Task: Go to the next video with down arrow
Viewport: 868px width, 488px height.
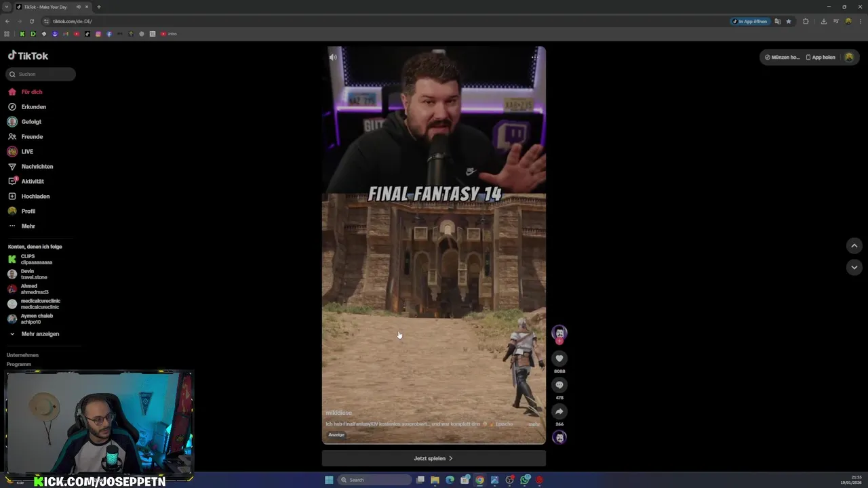Action: (854, 267)
